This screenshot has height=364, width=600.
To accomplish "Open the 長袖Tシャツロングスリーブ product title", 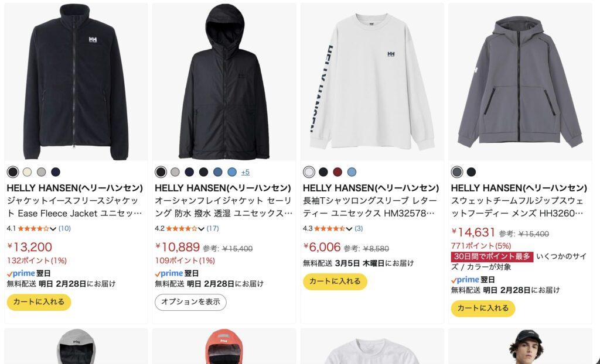I will (x=370, y=207).
